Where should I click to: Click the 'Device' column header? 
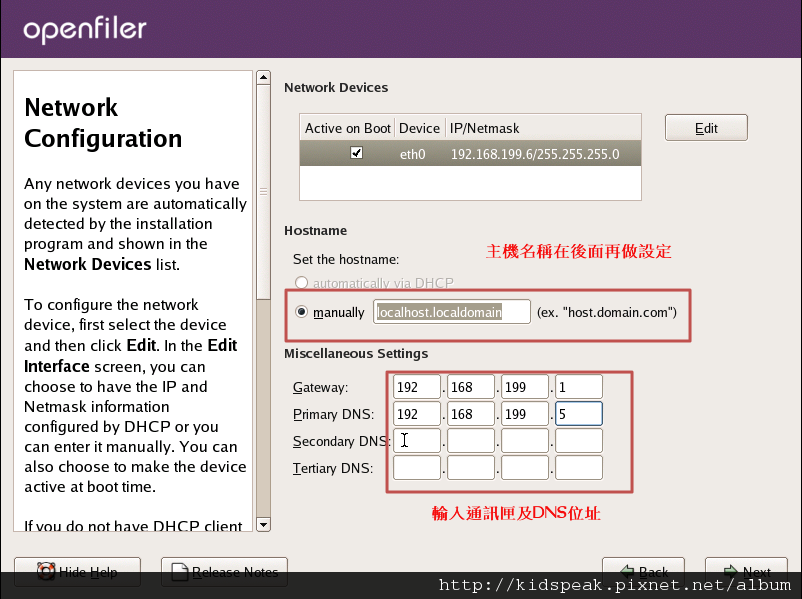pyautogui.click(x=419, y=128)
